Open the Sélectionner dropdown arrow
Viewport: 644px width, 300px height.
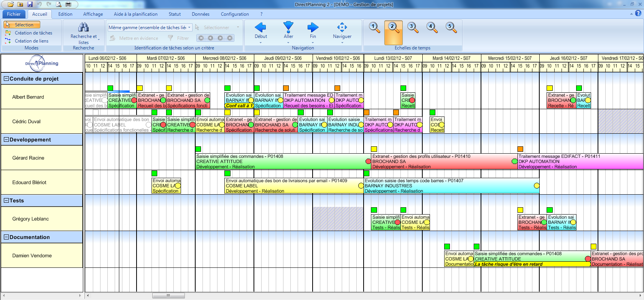tap(238, 27)
